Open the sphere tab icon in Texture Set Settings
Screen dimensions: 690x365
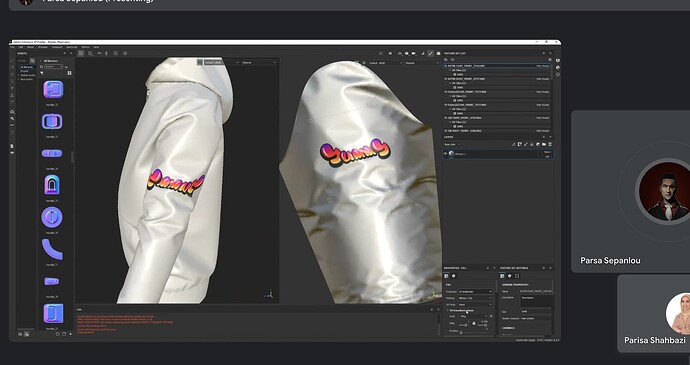[x=510, y=276]
